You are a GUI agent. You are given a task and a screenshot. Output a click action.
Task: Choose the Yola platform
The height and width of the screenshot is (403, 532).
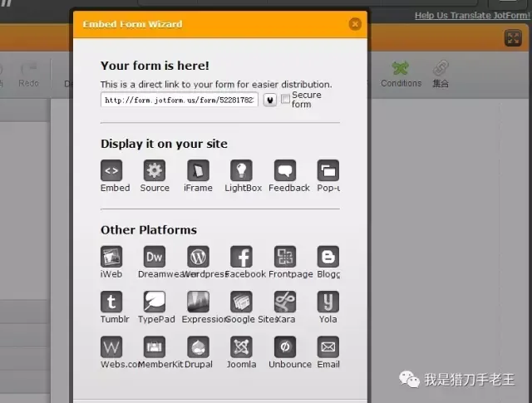coord(328,302)
